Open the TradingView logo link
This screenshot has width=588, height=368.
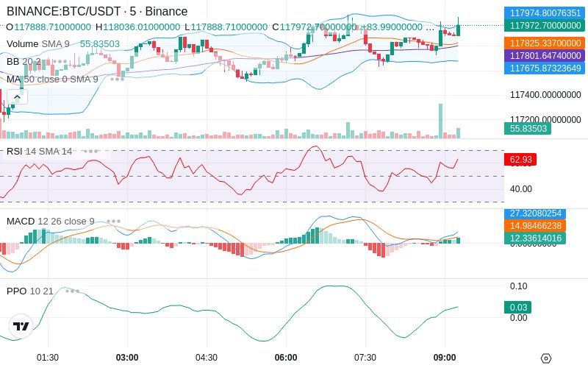pos(21,326)
